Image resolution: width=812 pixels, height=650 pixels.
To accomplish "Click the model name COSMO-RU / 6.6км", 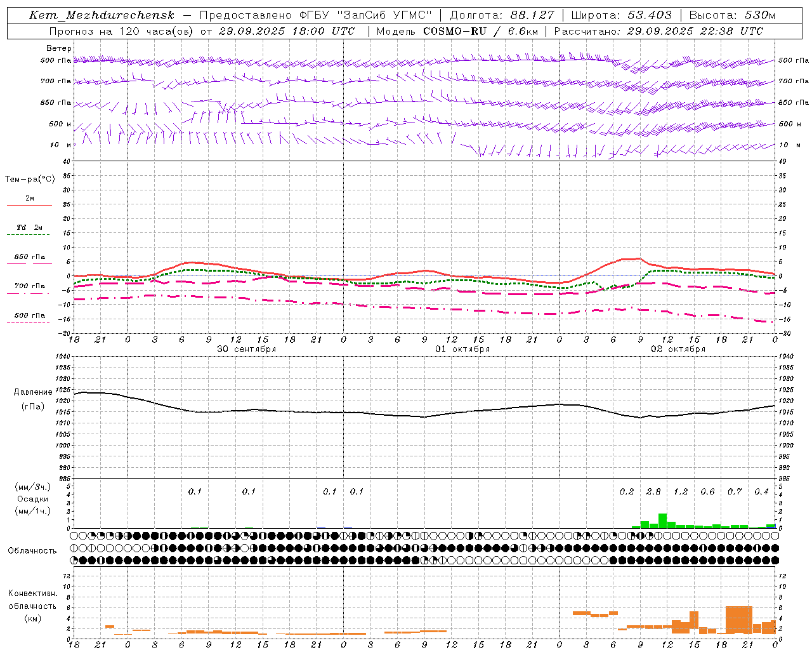I will [x=480, y=31].
